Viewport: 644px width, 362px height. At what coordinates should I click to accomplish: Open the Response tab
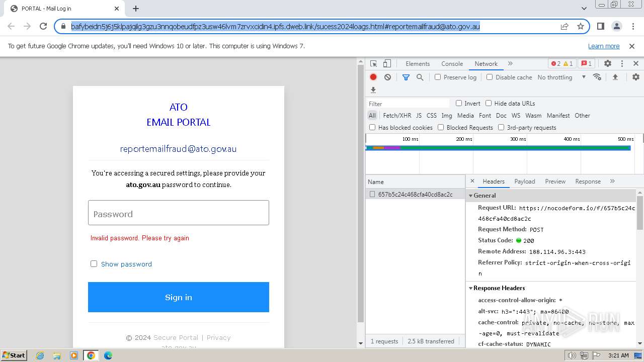click(588, 181)
